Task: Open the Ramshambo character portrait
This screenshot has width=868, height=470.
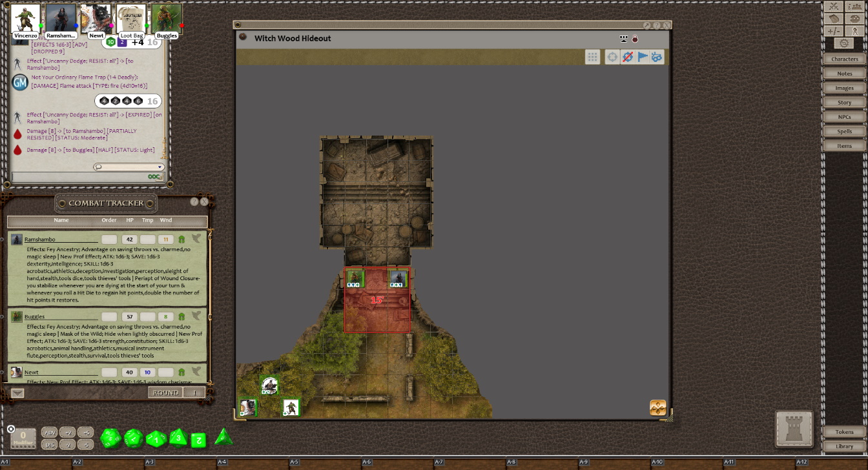Action: 61,18
